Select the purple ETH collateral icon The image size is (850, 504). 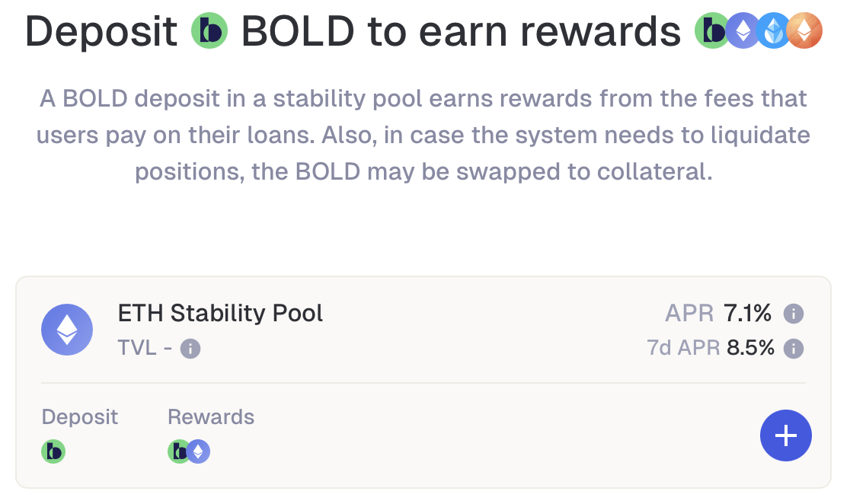[x=743, y=31]
